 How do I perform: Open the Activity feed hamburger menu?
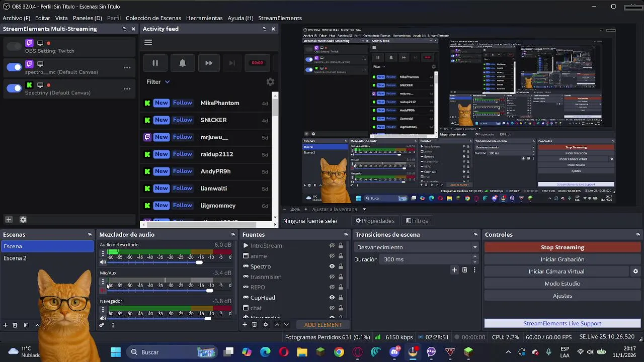(x=148, y=42)
